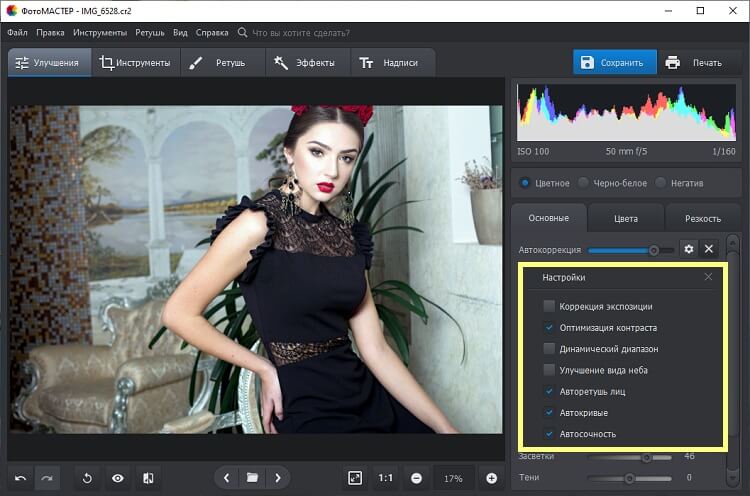
Task: Toggle original preview with the eye icon
Action: (x=118, y=478)
